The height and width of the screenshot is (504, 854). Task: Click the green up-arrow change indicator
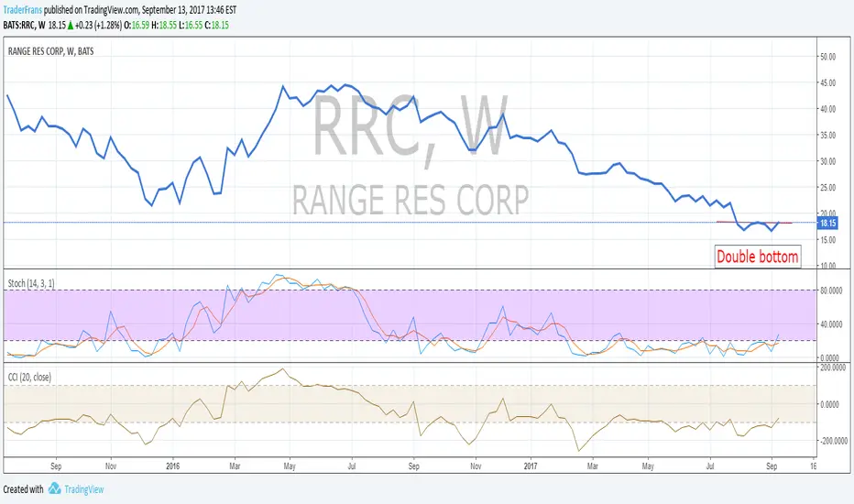pyautogui.click(x=71, y=25)
